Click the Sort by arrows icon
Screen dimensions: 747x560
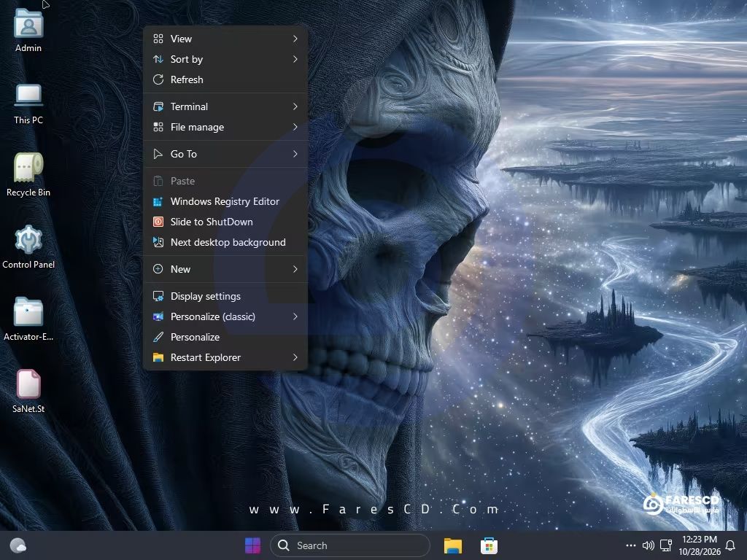(x=158, y=59)
